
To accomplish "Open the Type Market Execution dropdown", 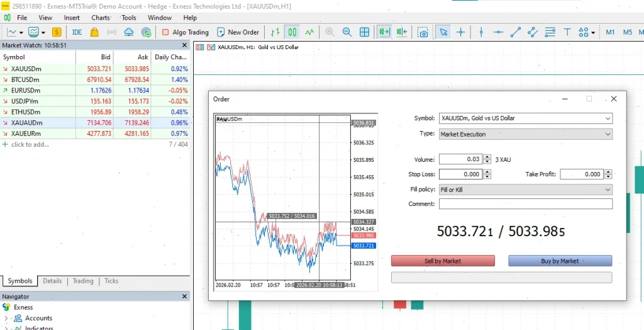I will click(526, 134).
